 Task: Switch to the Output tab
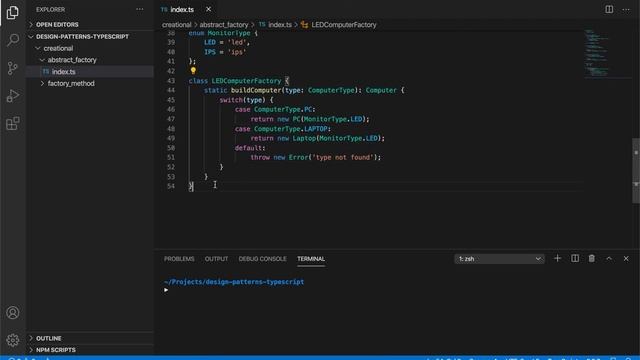pyautogui.click(x=216, y=259)
